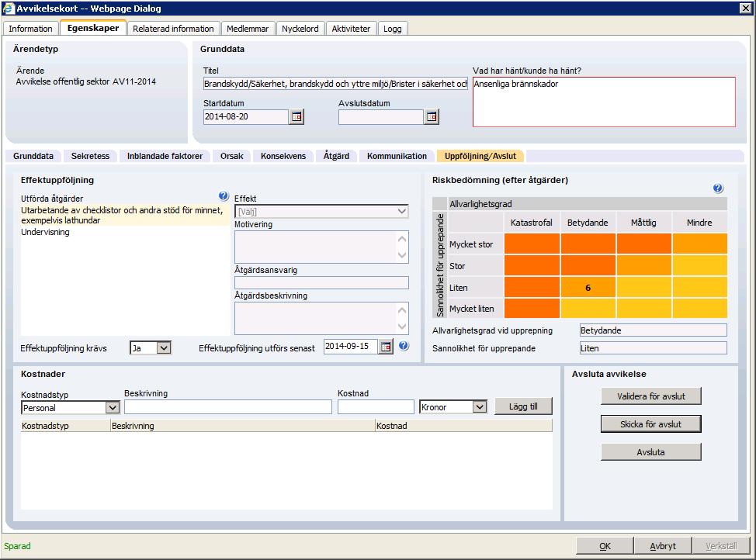756x560 pixels.
Task: Click the empty Avslutsdatum field
Action: (x=381, y=116)
